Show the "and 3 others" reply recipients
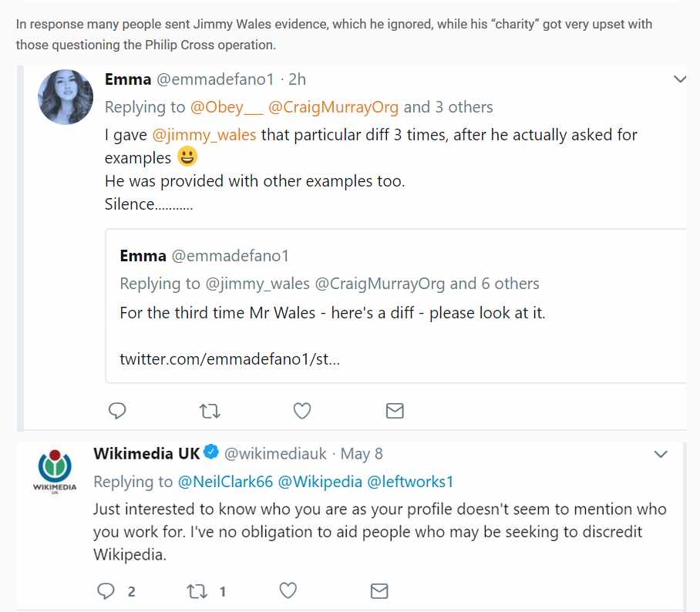The width and height of the screenshot is (700, 612). pyautogui.click(x=448, y=107)
